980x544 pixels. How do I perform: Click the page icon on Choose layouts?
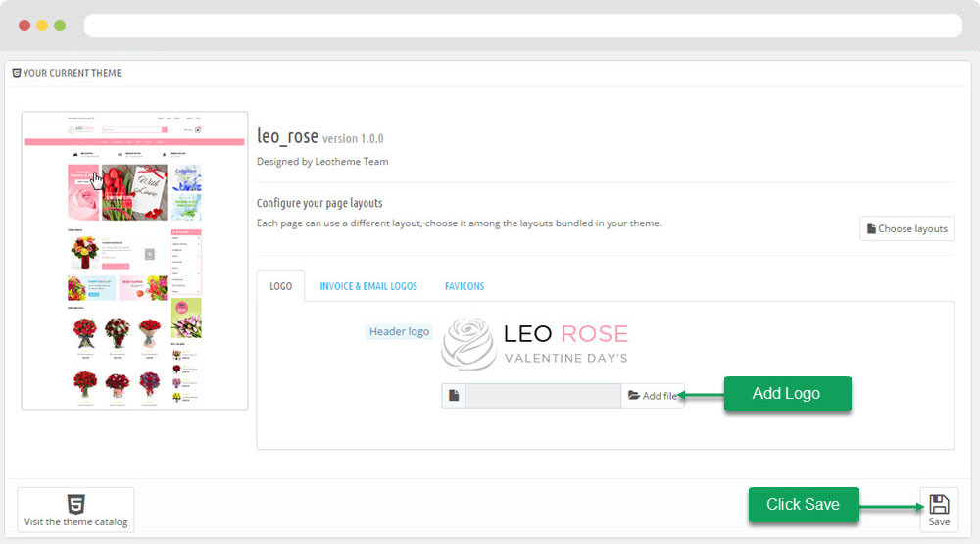[x=871, y=228]
